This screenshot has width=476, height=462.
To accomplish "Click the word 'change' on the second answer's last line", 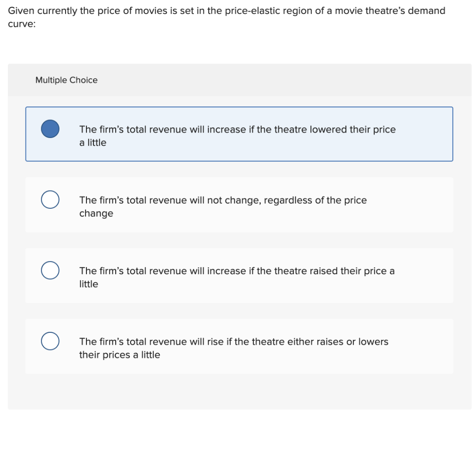I will [x=96, y=213].
